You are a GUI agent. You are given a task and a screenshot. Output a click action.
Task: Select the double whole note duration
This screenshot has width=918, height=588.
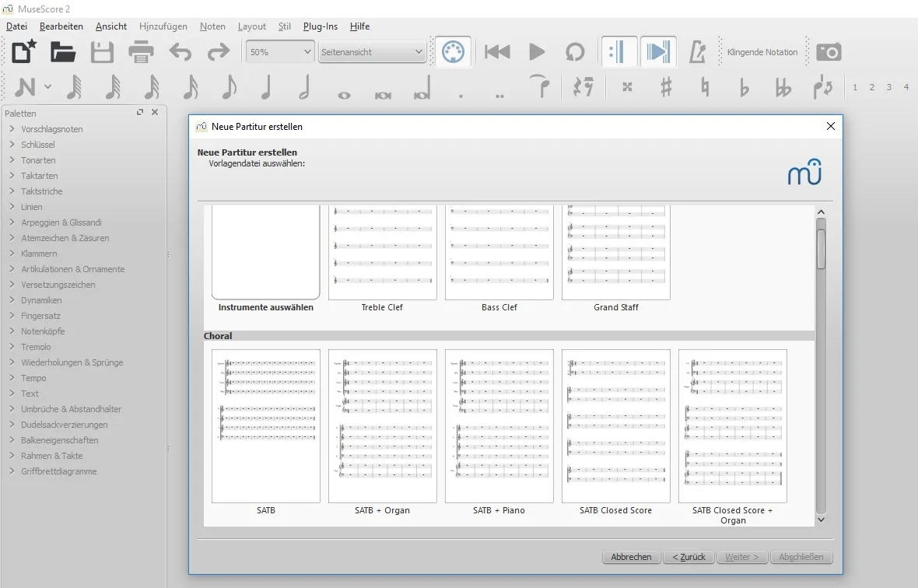383,95
